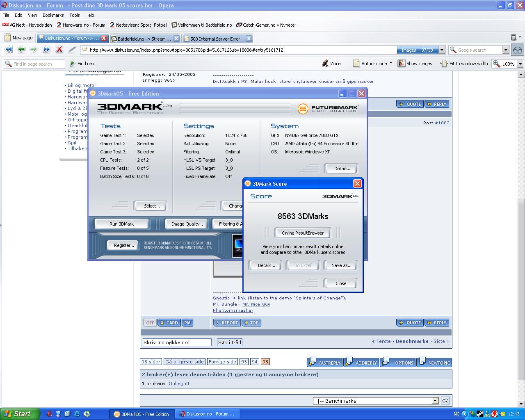The height and width of the screenshot is (420, 525).
Task: Toggle Author mode
Action: point(370,64)
